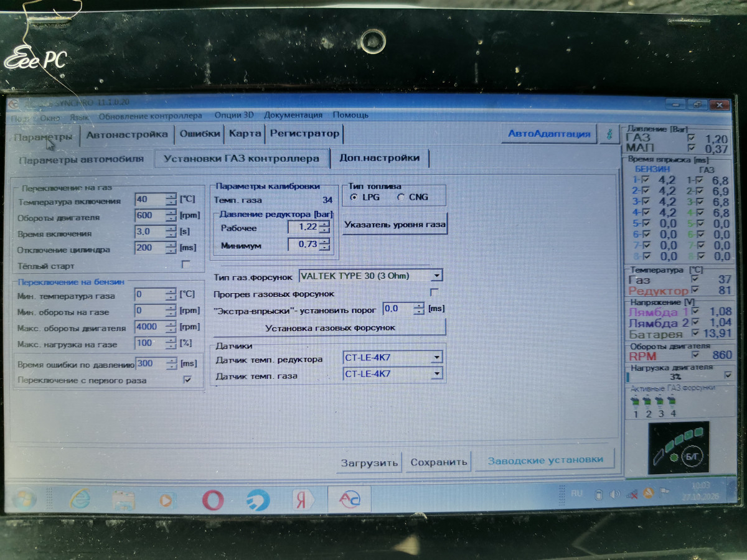Open Yandex browser from the taskbar

click(x=303, y=500)
